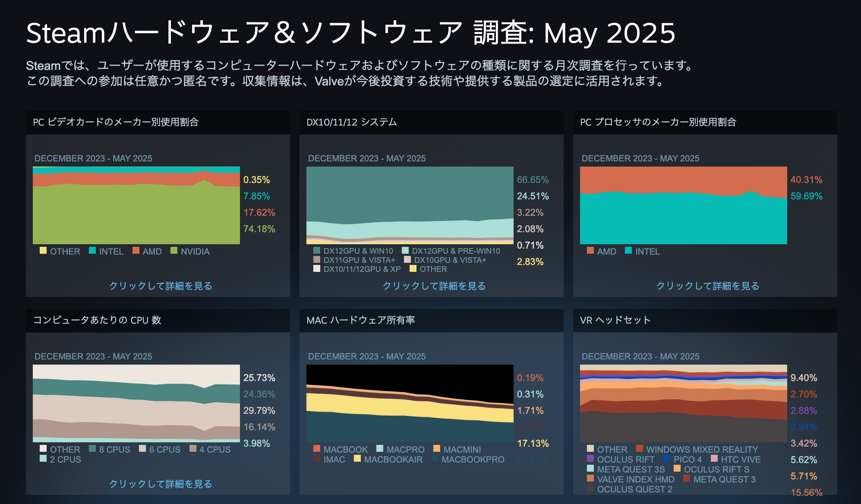
Task: Click the DX12GPU & WIN10 legend swatch
Action: [317, 250]
